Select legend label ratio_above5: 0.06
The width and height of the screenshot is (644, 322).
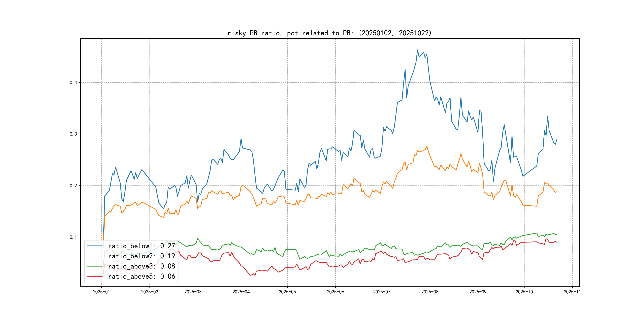tap(142, 276)
